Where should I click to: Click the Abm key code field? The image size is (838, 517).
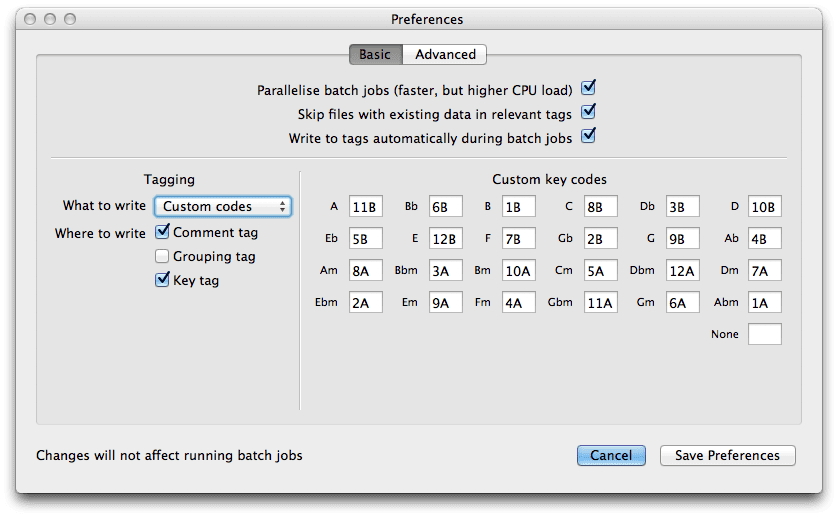[764, 302]
